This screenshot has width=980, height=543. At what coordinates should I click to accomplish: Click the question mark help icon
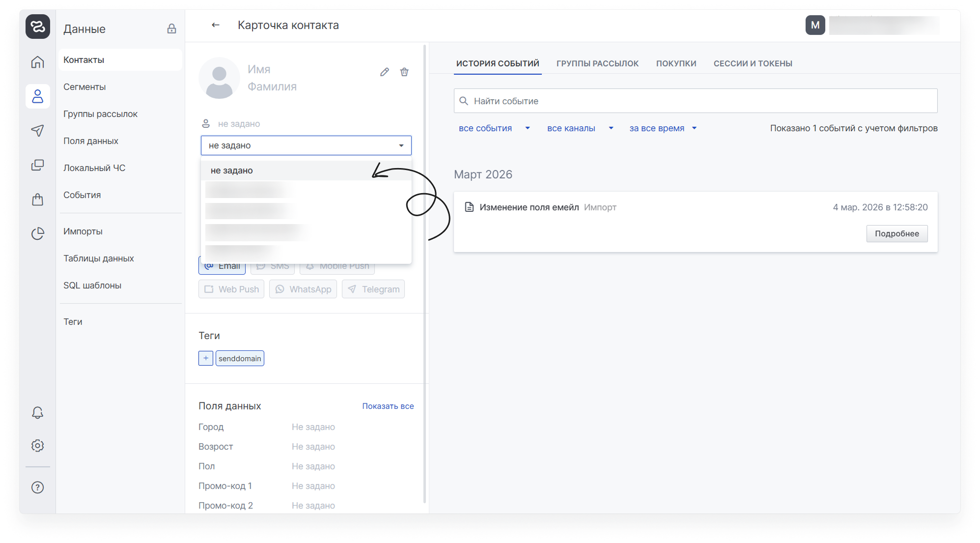[x=38, y=487]
